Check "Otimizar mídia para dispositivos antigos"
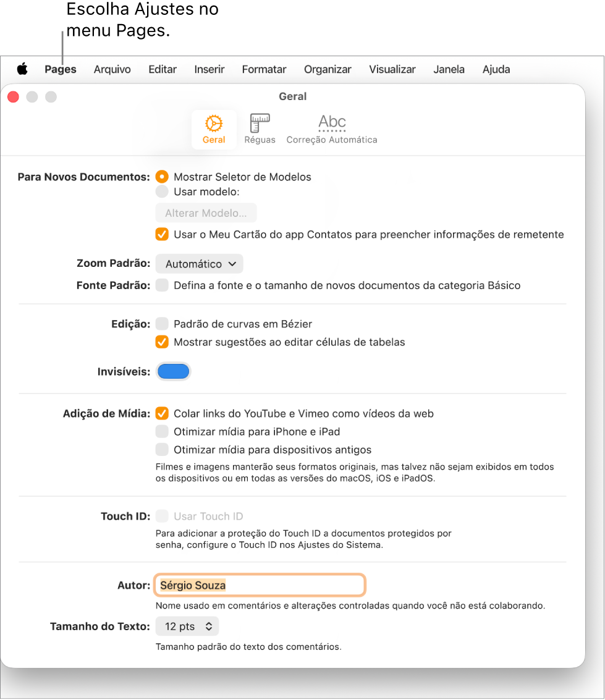This screenshot has width=605, height=700. pos(163,450)
